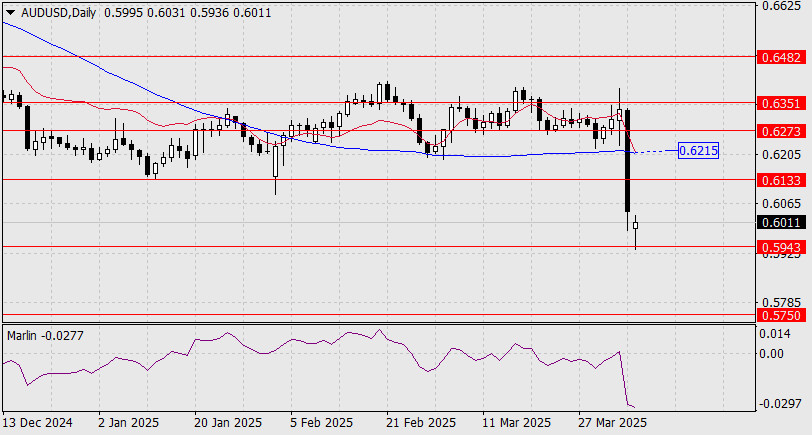Click the 0.6205 price scale value

click(781, 155)
